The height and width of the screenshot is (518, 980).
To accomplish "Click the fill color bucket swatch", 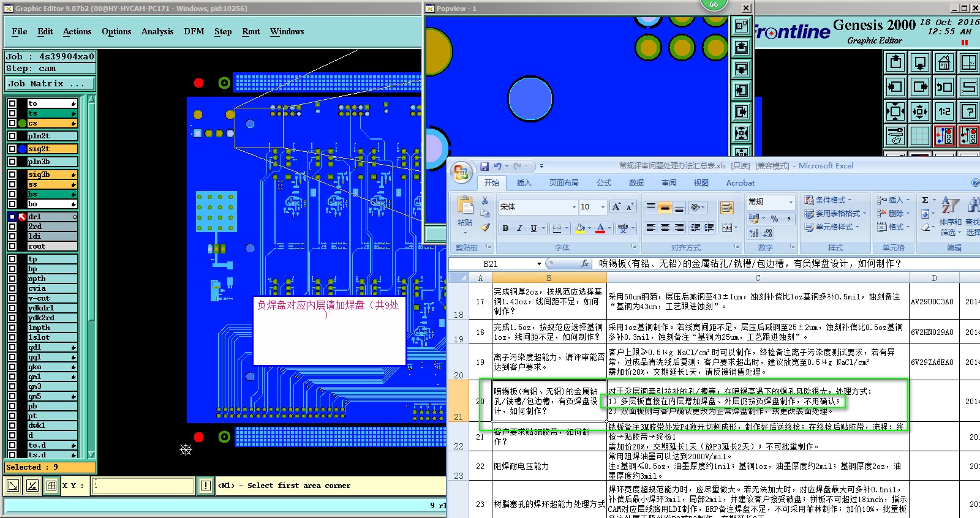I will pyautogui.click(x=580, y=228).
